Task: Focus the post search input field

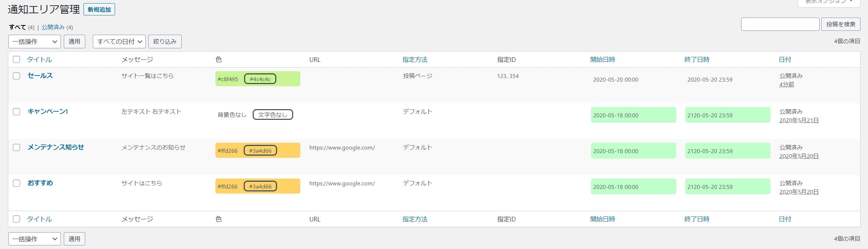Action: (x=780, y=24)
